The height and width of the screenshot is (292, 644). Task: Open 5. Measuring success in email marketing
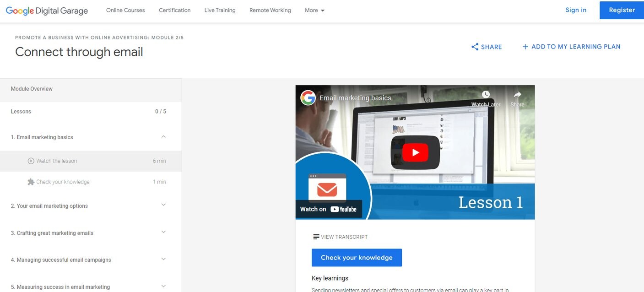pos(60,287)
